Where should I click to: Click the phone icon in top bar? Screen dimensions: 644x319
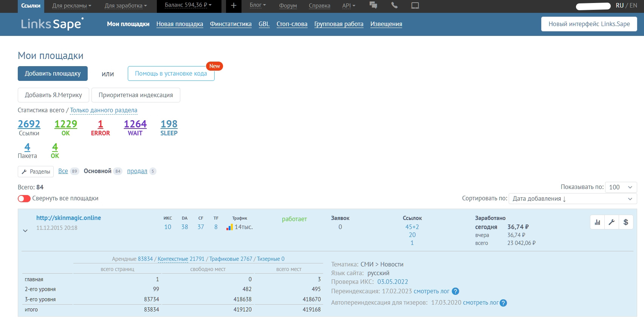coord(394,5)
